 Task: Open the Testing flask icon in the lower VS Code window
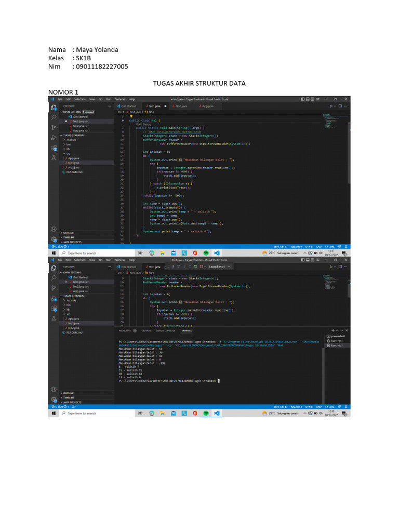[54, 318]
